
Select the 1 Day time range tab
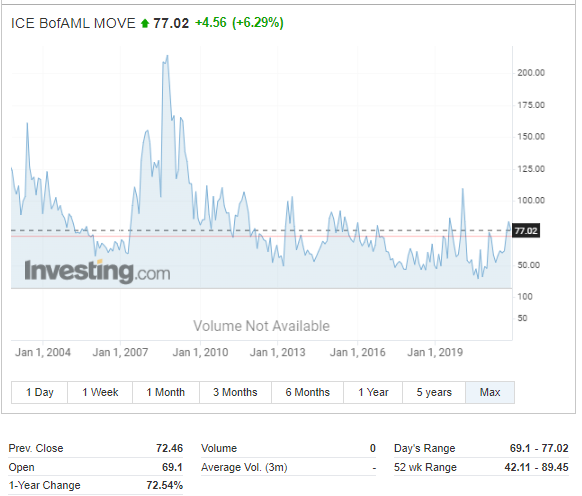(40, 392)
